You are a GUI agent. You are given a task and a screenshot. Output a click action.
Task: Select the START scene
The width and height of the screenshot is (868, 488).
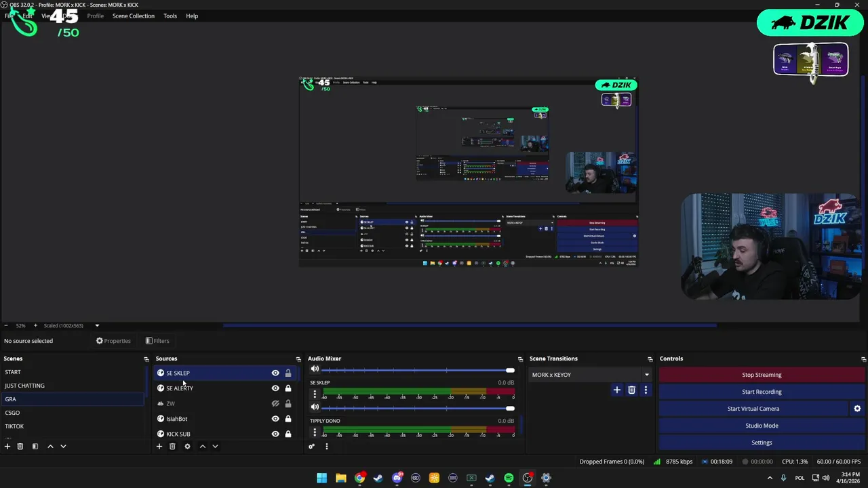point(73,372)
